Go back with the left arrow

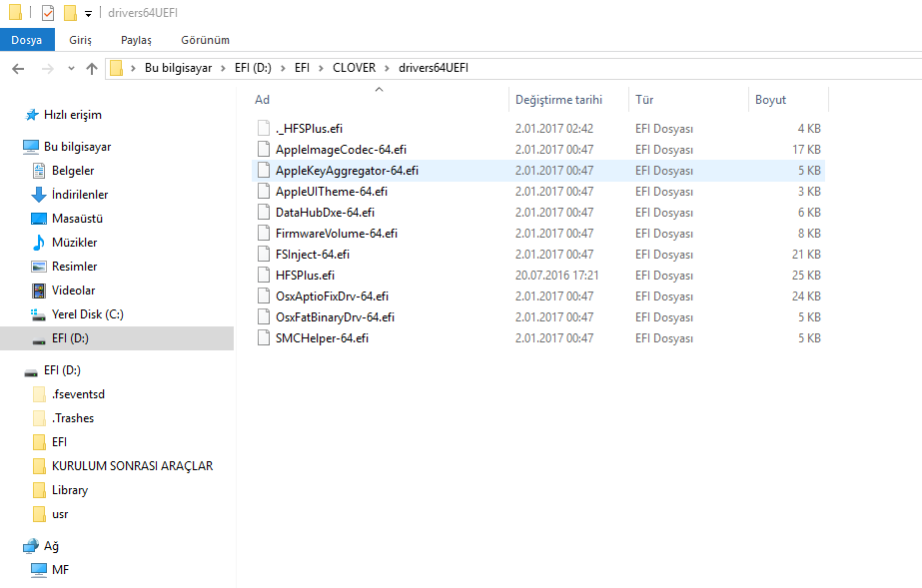[x=18, y=69]
